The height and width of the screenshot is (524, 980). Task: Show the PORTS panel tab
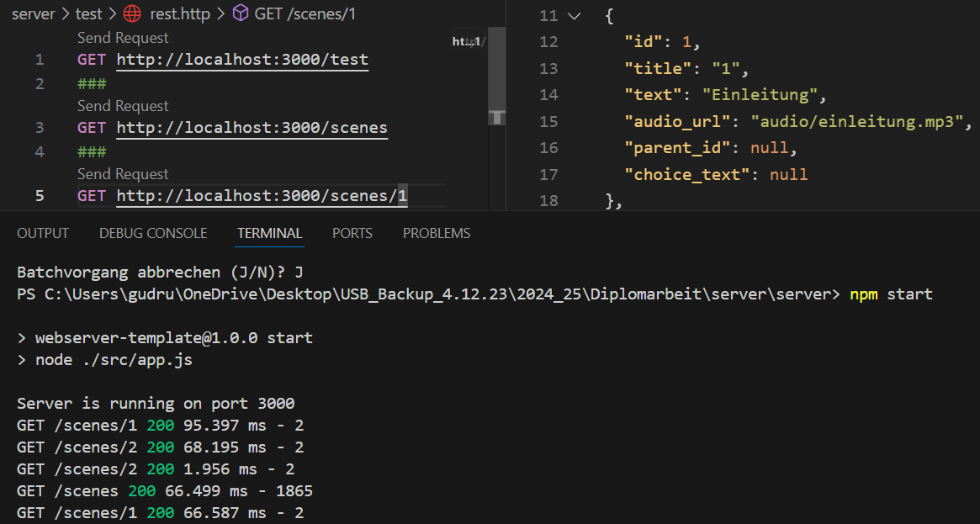tap(352, 233)
